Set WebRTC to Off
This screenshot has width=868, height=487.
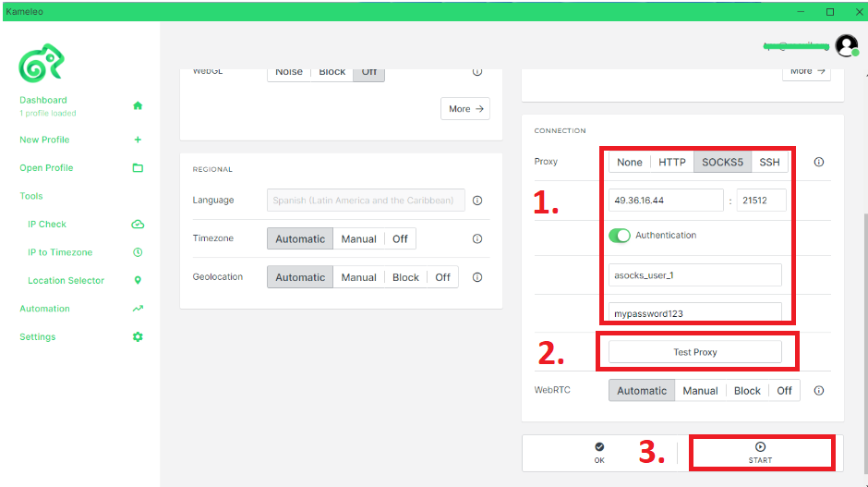784,391
